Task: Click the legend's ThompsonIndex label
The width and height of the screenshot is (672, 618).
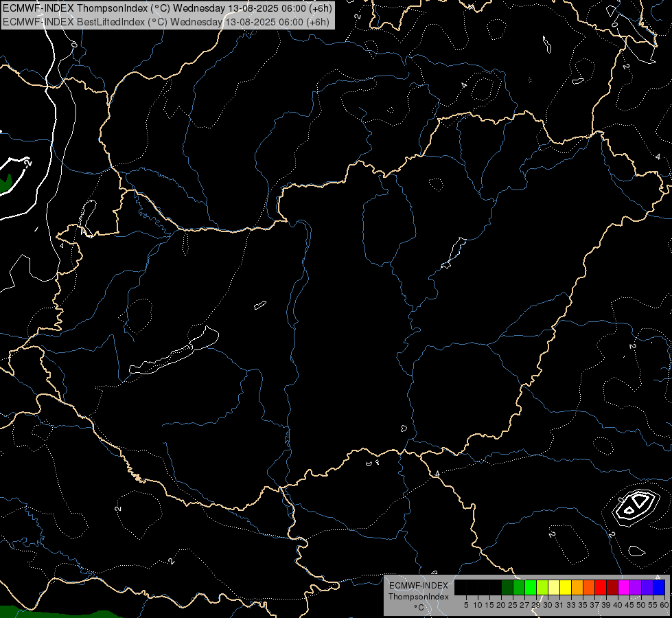Action: [419, 597]
